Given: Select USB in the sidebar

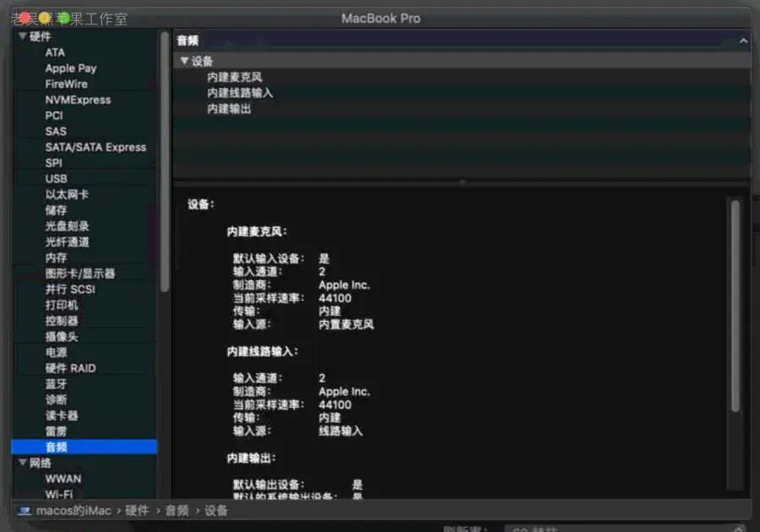Looking at the screenshot, I should pos(57,179).
